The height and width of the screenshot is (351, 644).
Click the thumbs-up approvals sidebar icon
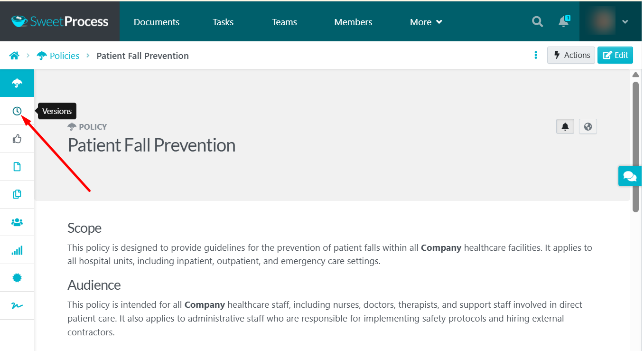17,139
